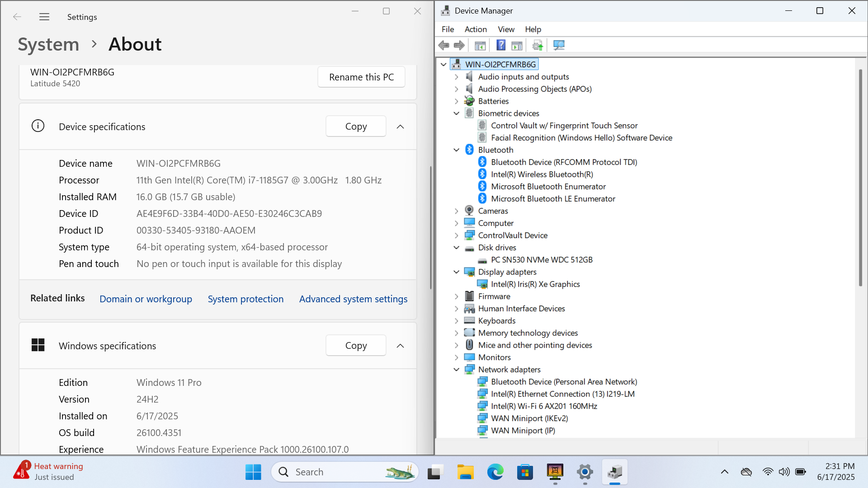Open the Heat warning weather widget
868x488 pixels.
point(48,472)
